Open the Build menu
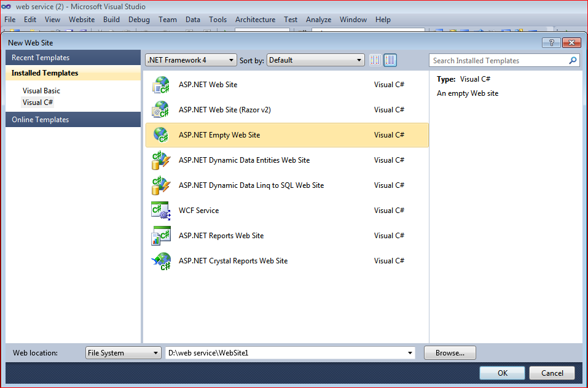588x388 pixels. click(x=111, y=20)
